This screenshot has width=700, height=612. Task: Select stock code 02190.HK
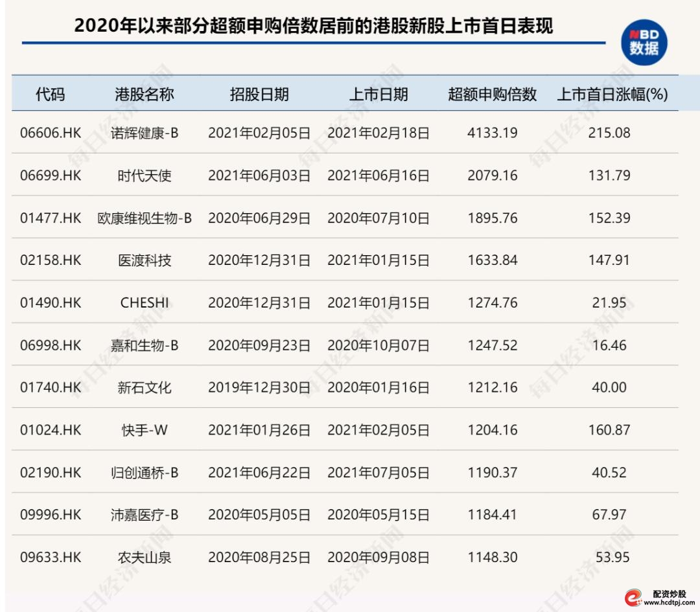click(x=51, y=472)
